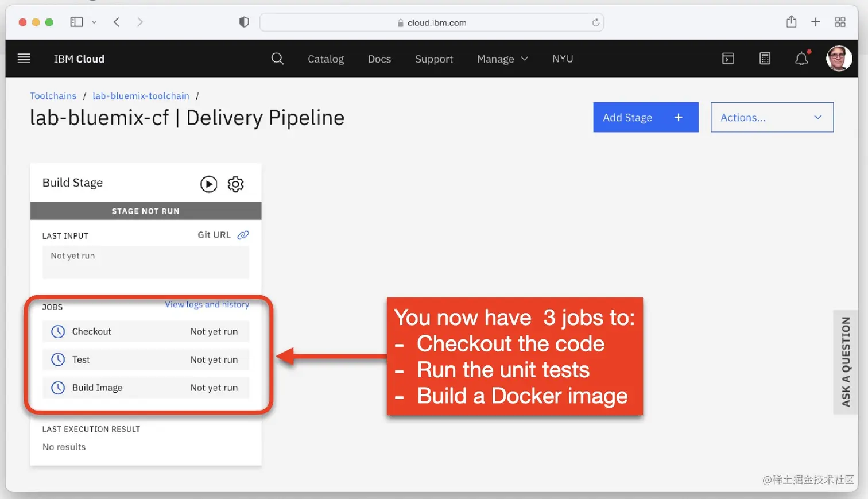Click the Add Stage button
Screen dimensions: 868x499
646,117
